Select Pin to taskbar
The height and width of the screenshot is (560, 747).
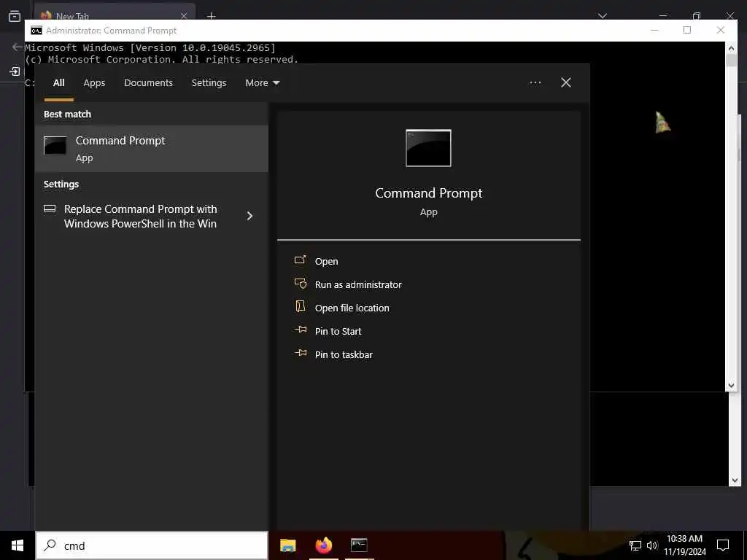point(344,355)
